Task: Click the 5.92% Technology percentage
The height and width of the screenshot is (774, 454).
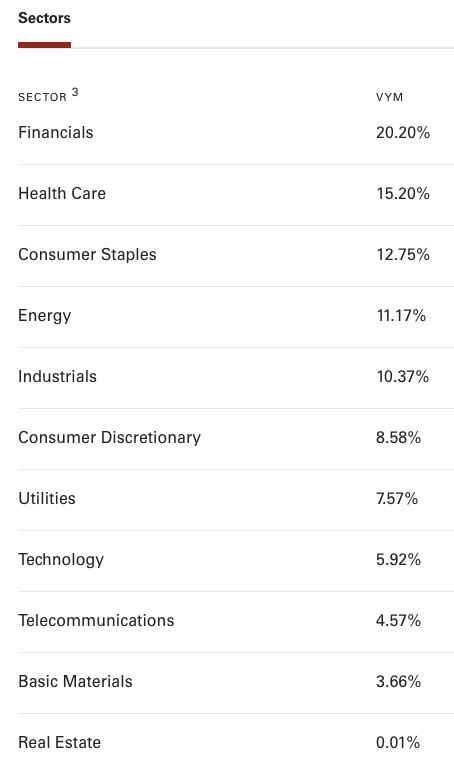Action: click(x=398, y=560)
